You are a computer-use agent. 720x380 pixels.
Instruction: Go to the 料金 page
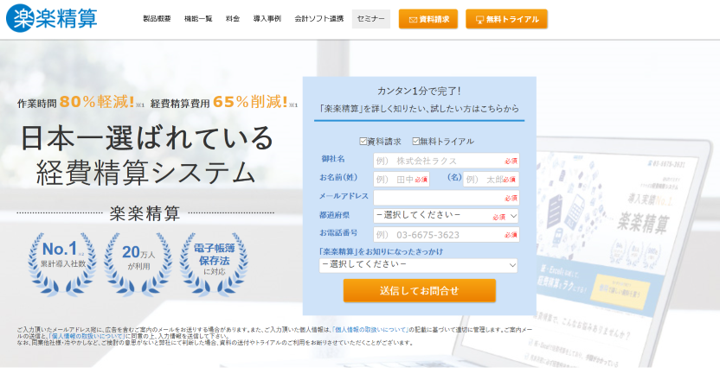[233, 19]
